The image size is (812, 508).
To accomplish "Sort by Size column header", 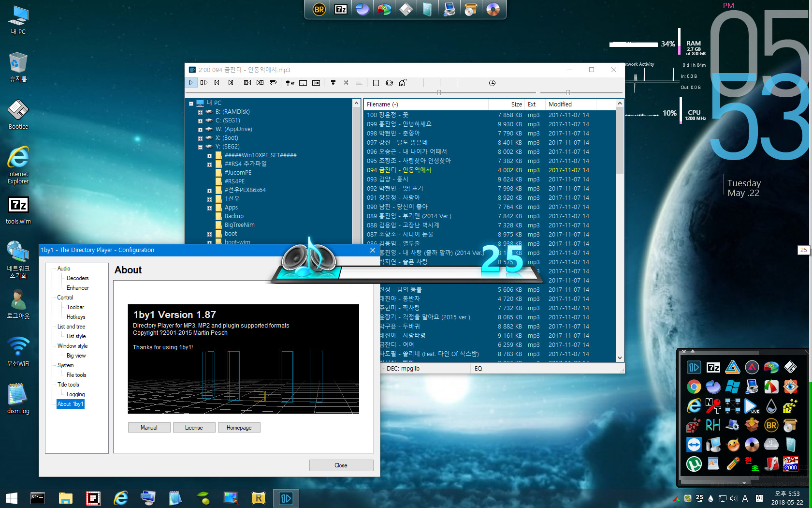I will pyautogui.click(x=506, y=104).
